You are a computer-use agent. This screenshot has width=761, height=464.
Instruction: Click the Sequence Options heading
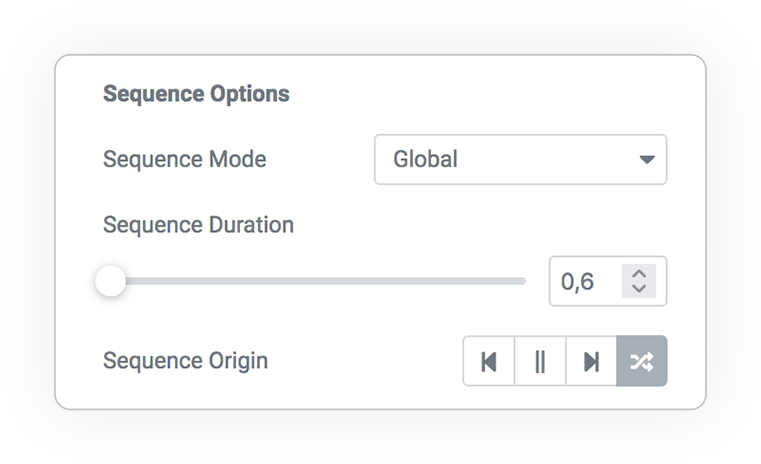tap(196, 94)
